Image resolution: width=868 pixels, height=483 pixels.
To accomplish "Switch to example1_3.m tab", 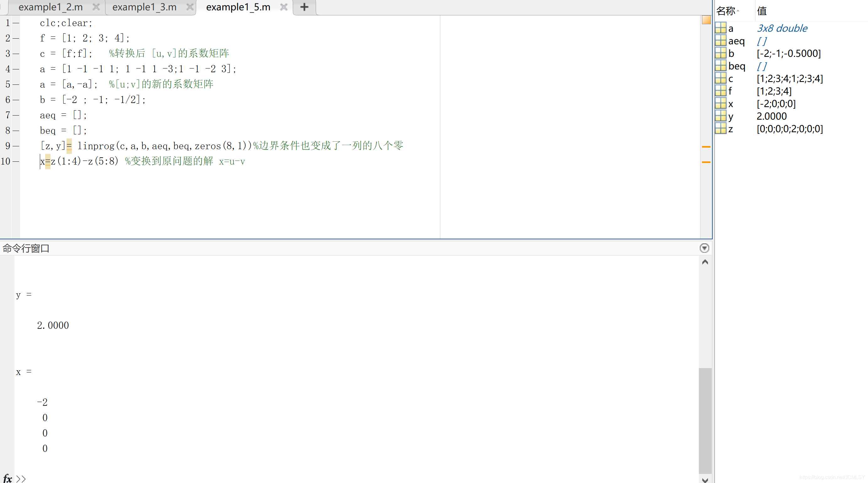I will click(144, 7).
